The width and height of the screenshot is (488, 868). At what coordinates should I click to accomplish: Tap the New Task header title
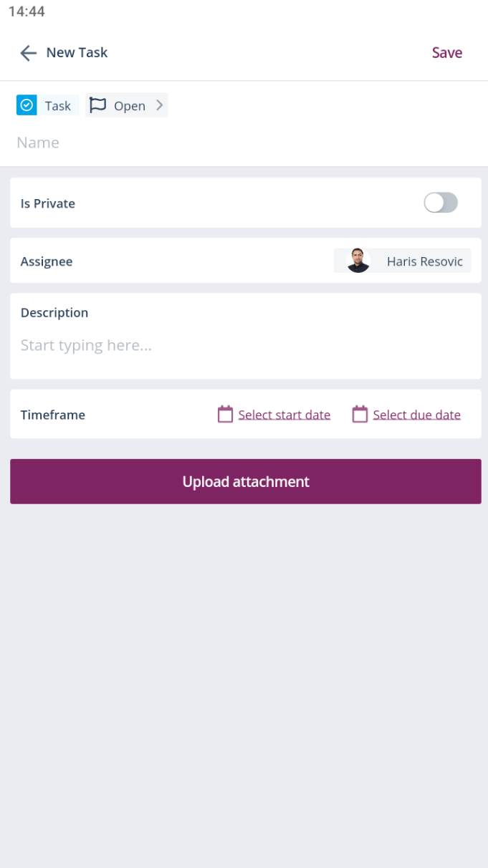tap(77, 52)
